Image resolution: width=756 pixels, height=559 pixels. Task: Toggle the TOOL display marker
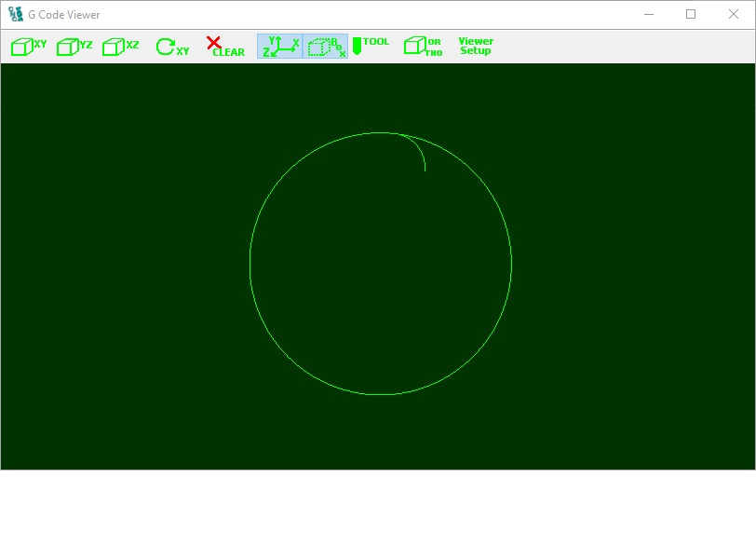click(x=371, y=47)
